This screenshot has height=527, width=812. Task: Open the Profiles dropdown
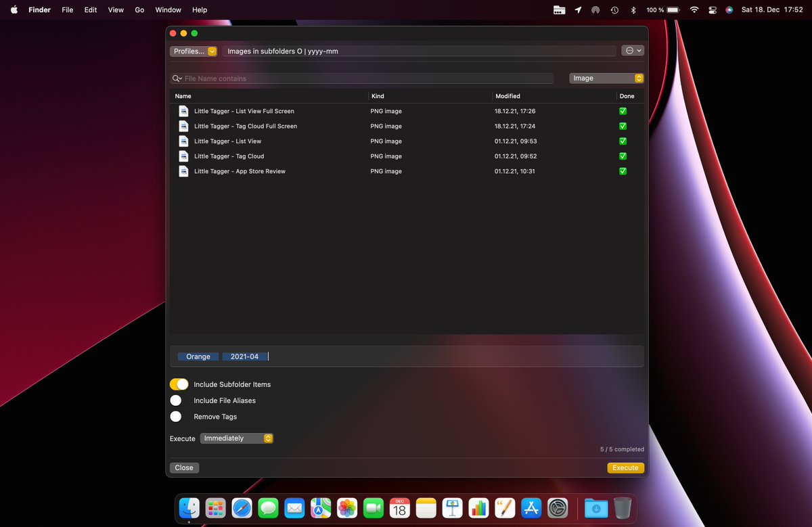(x=194, y=51)
